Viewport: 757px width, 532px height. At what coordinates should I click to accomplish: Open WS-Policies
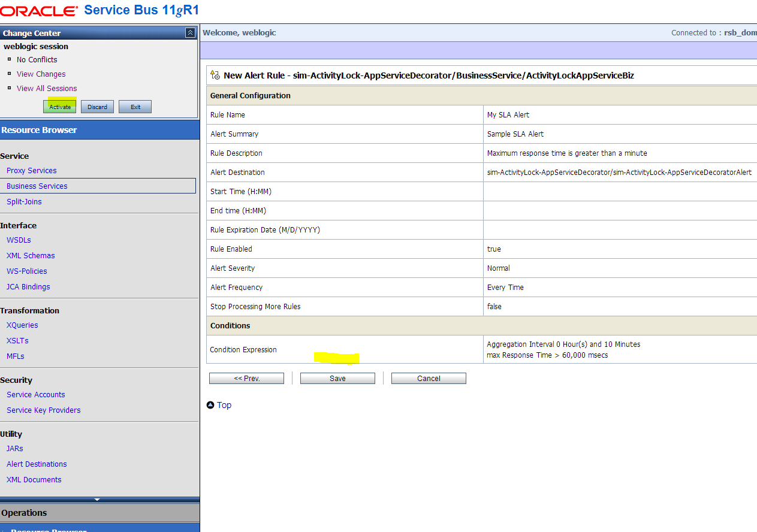(26, 271)
